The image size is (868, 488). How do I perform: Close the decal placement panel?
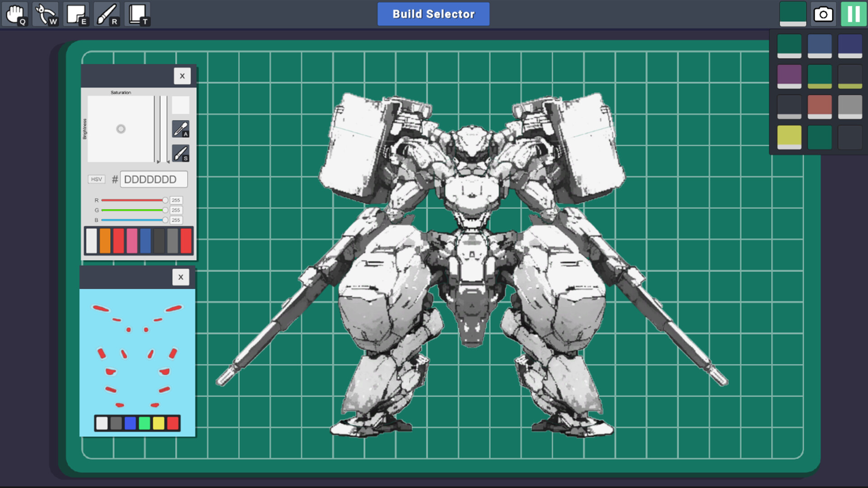[x=180, y=277]
